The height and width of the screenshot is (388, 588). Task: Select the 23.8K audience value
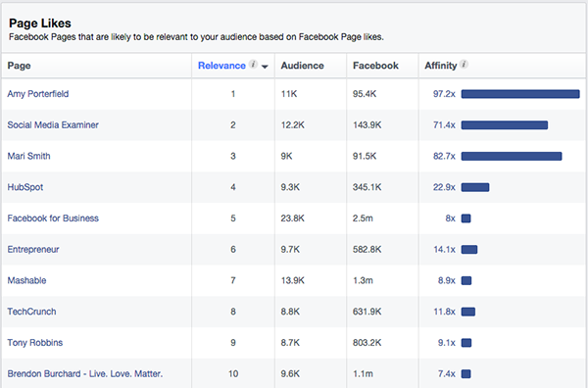pos(292,218)
